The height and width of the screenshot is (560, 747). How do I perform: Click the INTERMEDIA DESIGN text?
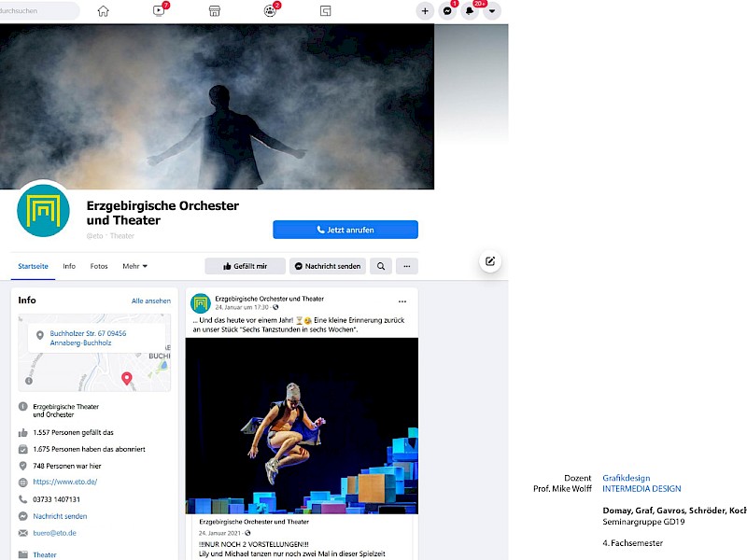pos(641,488)
